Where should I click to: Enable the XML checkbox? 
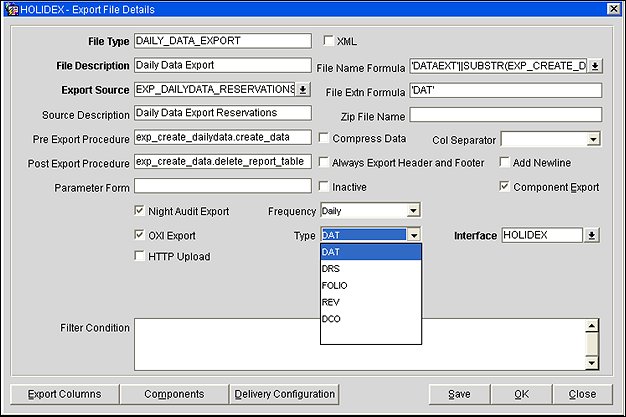click(x=328, y=42)
